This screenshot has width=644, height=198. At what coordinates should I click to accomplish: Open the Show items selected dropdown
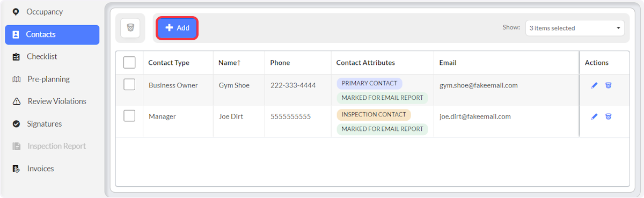(x=575, y=28)
